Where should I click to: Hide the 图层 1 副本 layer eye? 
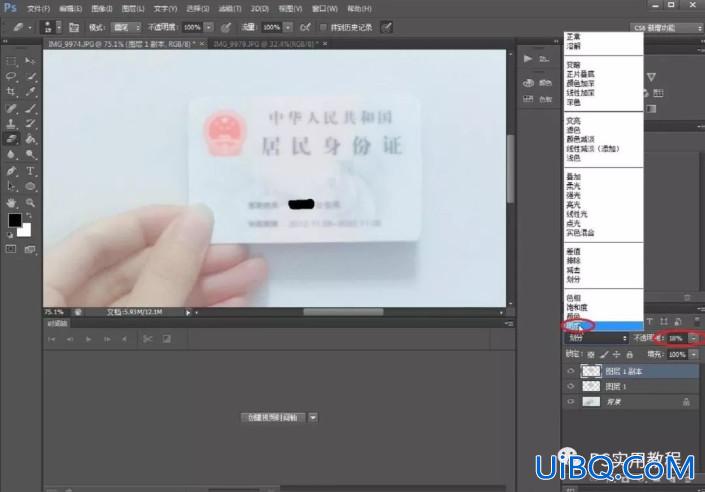click(x=571, y=371)
